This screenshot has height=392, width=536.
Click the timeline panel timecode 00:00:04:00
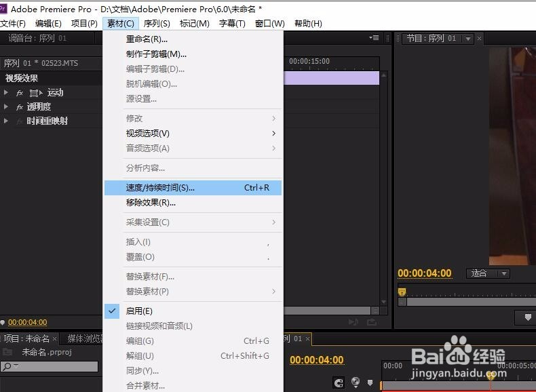317,360
